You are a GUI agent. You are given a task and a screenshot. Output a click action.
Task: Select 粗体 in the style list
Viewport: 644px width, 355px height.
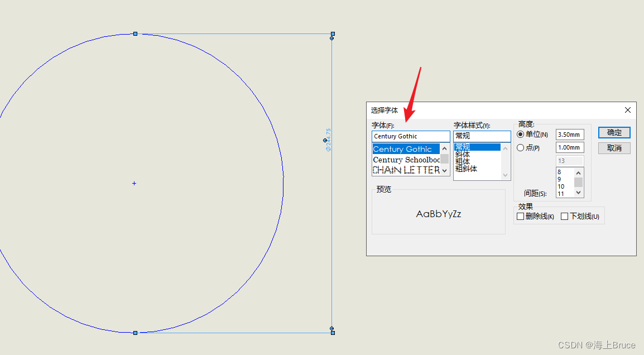(x=477, y=161)
